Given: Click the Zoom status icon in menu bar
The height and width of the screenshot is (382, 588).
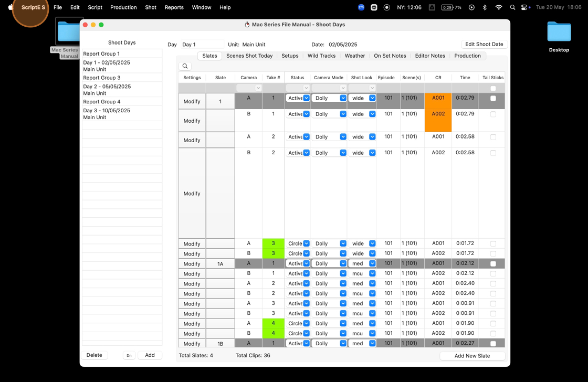Looking at the screenshot, I should tap(361, 7).
